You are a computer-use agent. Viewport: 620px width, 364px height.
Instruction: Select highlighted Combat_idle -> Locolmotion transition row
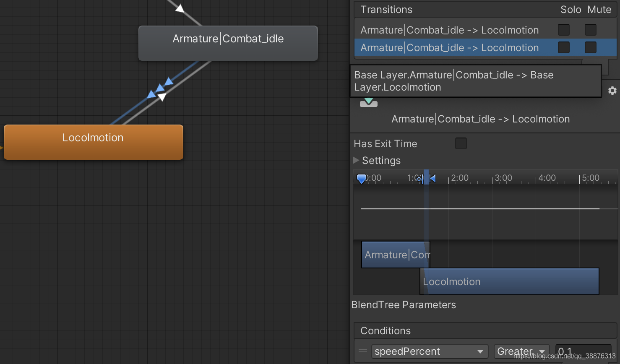tap(485, 48)
